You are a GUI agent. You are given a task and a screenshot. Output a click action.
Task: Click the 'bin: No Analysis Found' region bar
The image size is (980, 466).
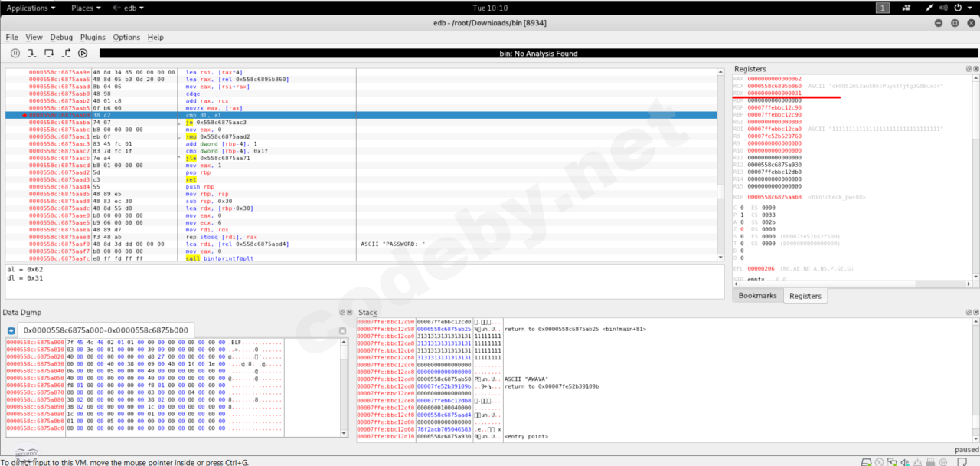(538, 54)
